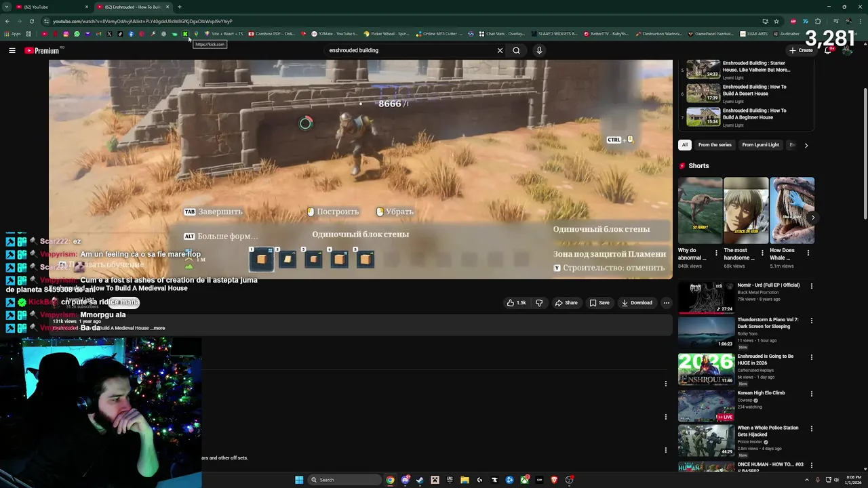
Task: Open options for Korean High Elo Climb
Action: coord(811,394)
